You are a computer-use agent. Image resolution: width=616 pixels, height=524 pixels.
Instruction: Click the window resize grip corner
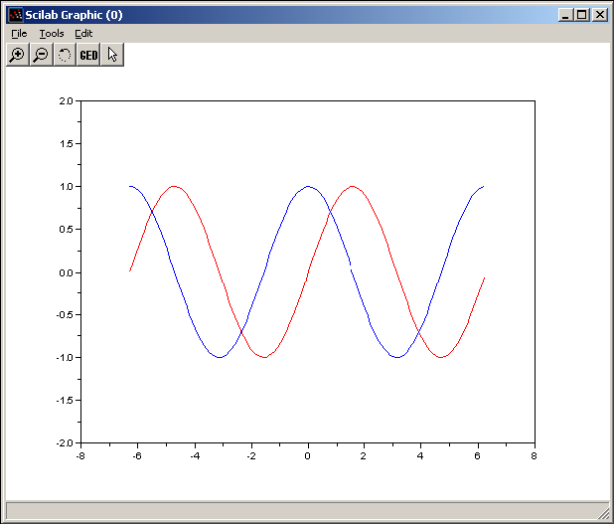pyautogui.click(x=603, y=513)
